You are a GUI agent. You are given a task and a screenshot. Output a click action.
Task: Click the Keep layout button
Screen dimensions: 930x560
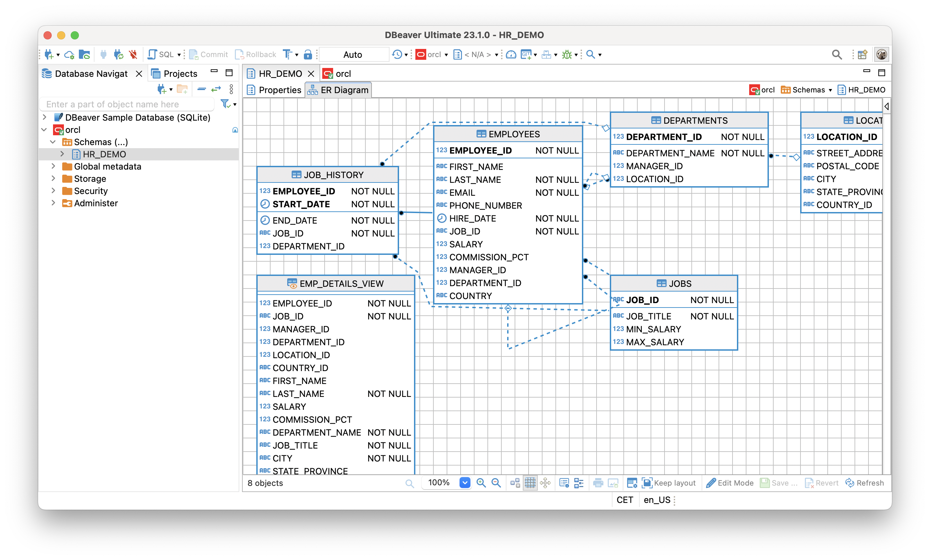(670, 483)
